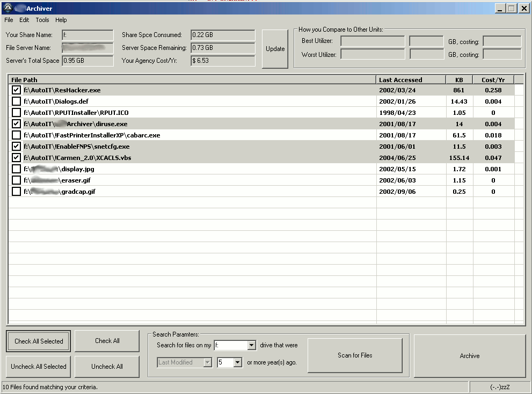
Task: Click the Your Share Name field
Action: [x=88, y=35]
